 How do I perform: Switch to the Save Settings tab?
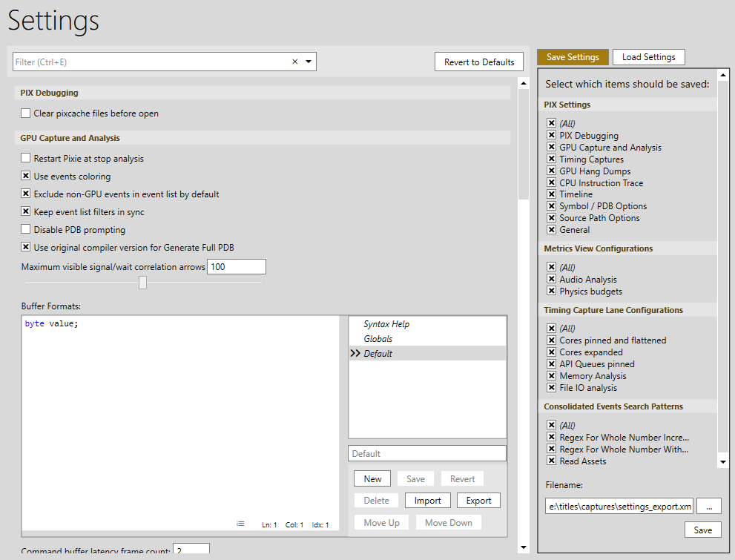(573, 57)
